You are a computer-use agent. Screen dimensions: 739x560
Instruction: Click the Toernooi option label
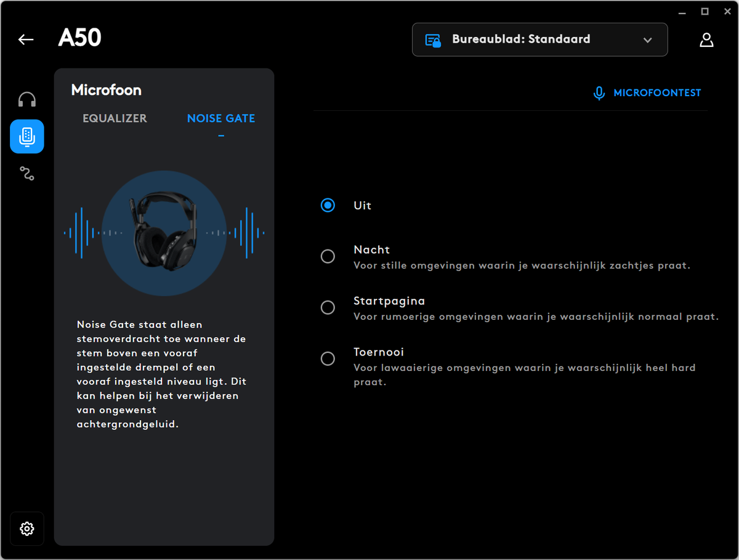tap(379, 352)
